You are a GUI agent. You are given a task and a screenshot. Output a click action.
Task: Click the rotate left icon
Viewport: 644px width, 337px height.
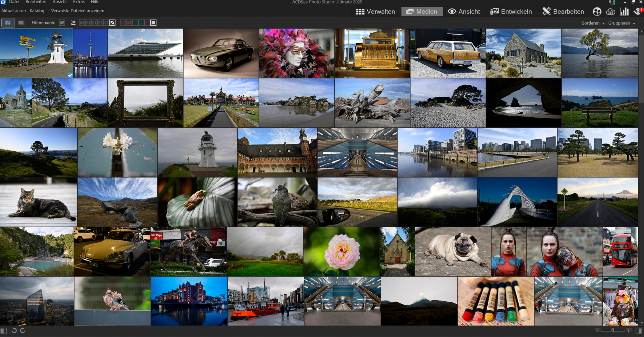[x=14, y=331]
